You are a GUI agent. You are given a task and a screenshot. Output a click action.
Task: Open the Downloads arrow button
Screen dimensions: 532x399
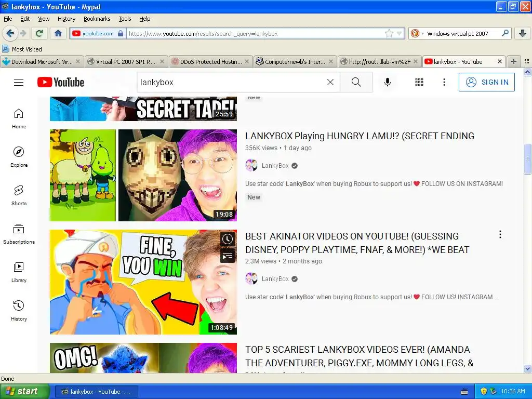523,33
